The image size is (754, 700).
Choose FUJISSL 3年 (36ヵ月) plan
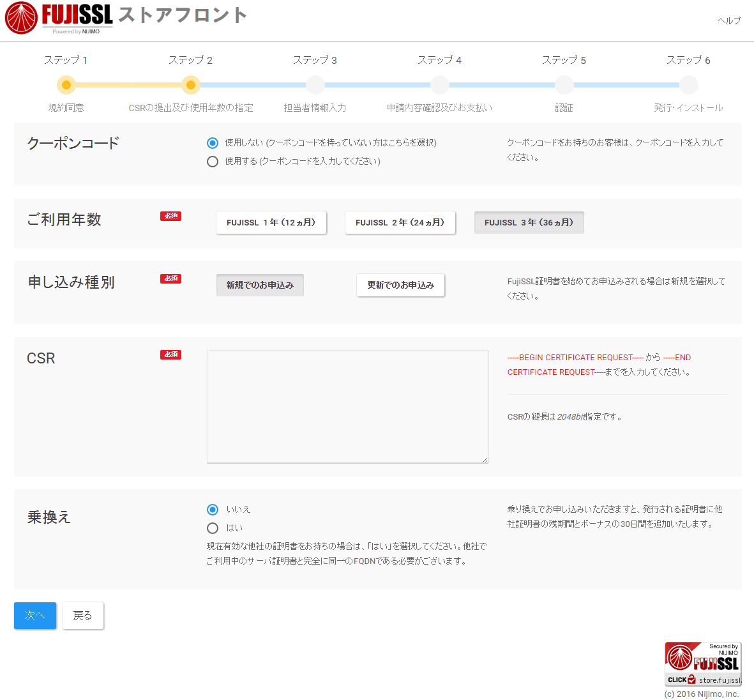pos(529,223)
